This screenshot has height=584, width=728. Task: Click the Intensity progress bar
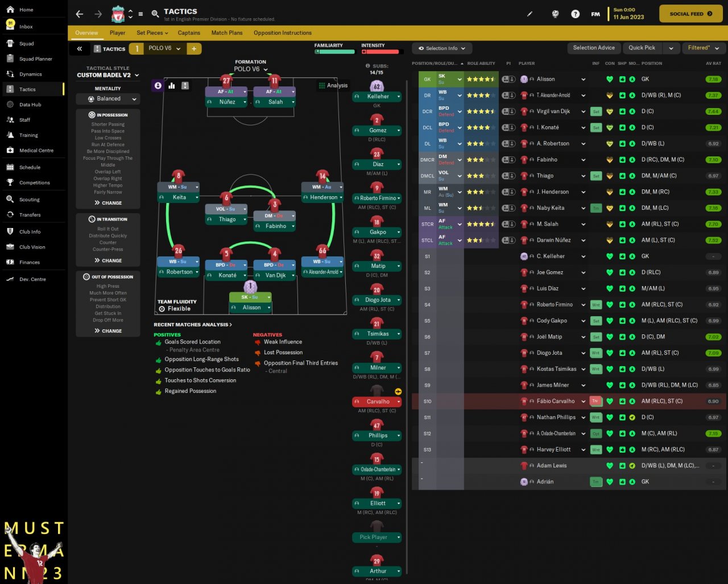[x=382, y=52]
